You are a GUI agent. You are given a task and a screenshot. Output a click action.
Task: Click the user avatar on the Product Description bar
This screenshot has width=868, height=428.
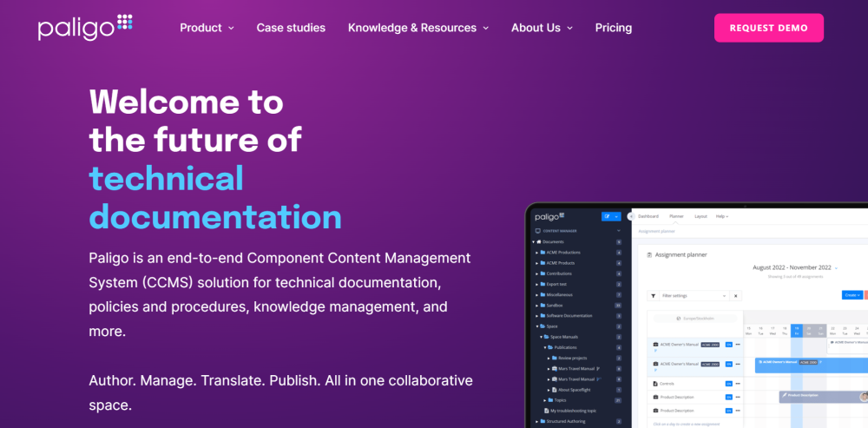point(864,397)
